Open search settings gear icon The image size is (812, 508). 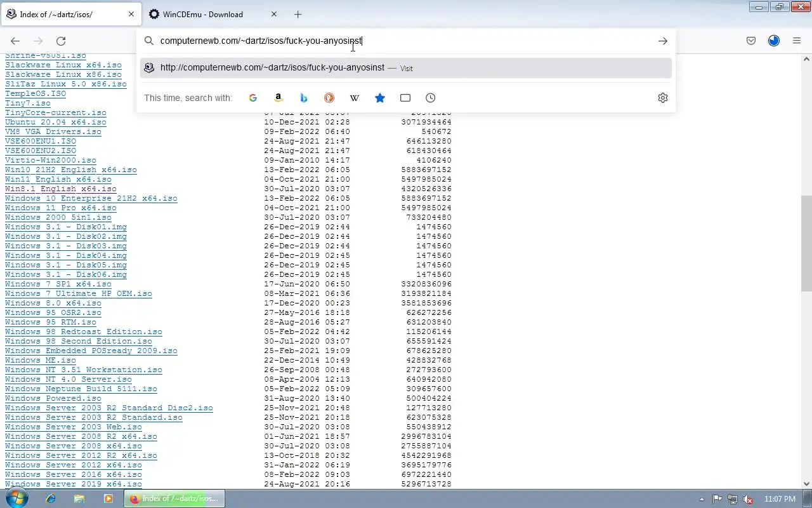pos(663,98)
